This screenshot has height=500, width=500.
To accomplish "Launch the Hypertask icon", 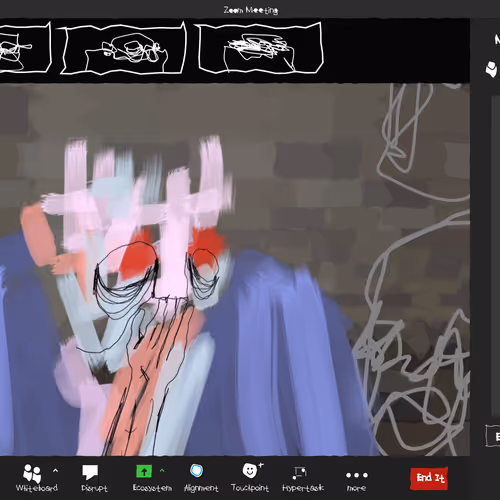I will (299, 473).
